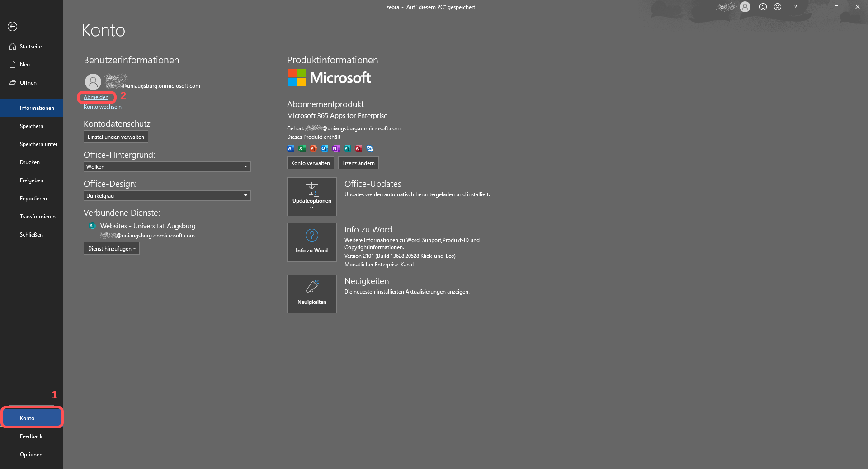Click Einstellungen verwalten button

click(x=116, y=137)
